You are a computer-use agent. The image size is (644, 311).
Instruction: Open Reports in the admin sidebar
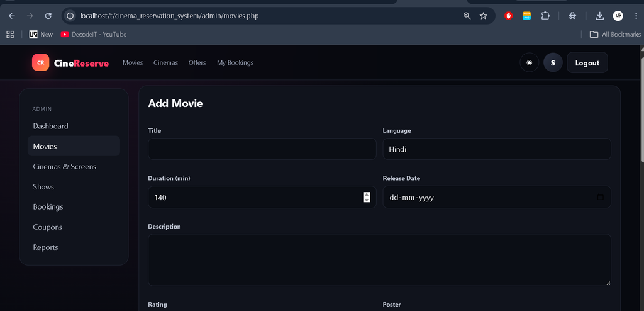74,247
